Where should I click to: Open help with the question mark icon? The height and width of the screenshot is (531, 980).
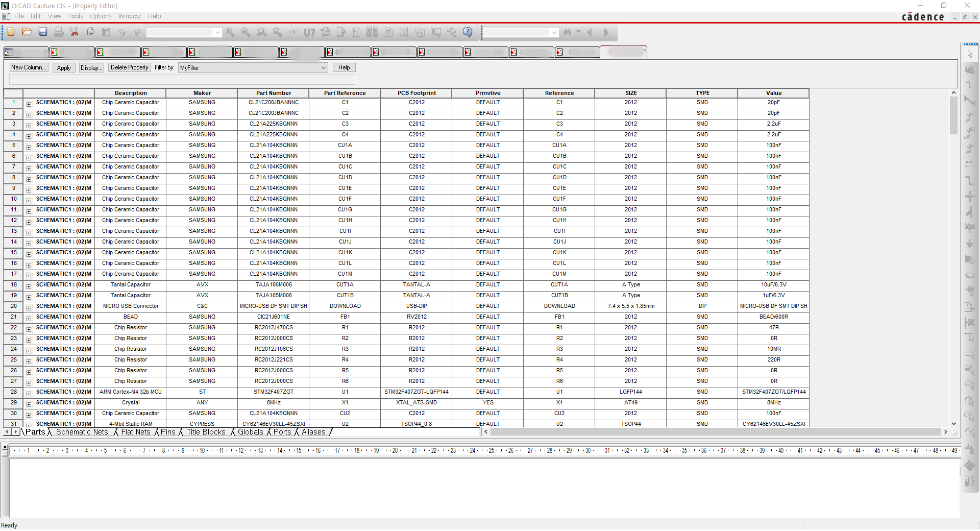click(x=468, y=32)
